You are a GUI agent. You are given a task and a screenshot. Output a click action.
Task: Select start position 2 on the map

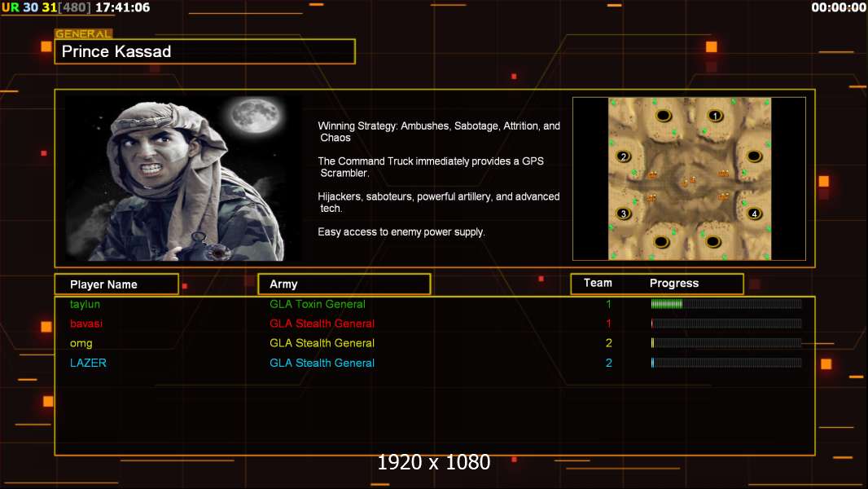(x=624, y=156)
